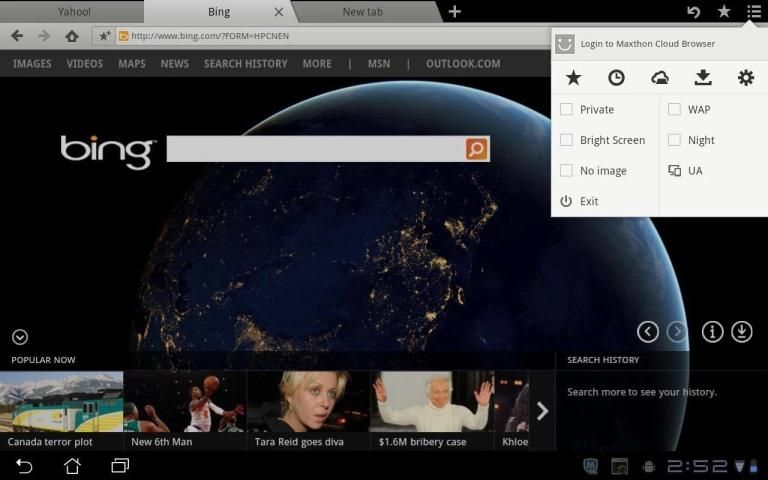Open the VIDEOS menu on Bing
The width and height of the screenshot is (768, 480).
click(85, 64)
